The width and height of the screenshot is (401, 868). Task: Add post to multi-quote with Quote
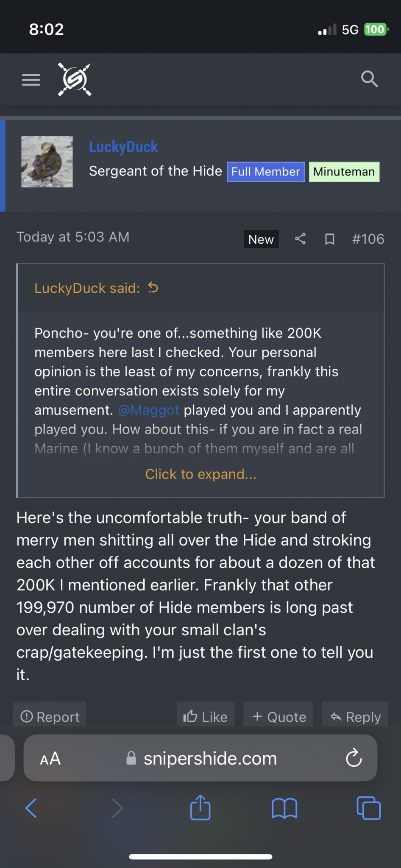[278, 716]
